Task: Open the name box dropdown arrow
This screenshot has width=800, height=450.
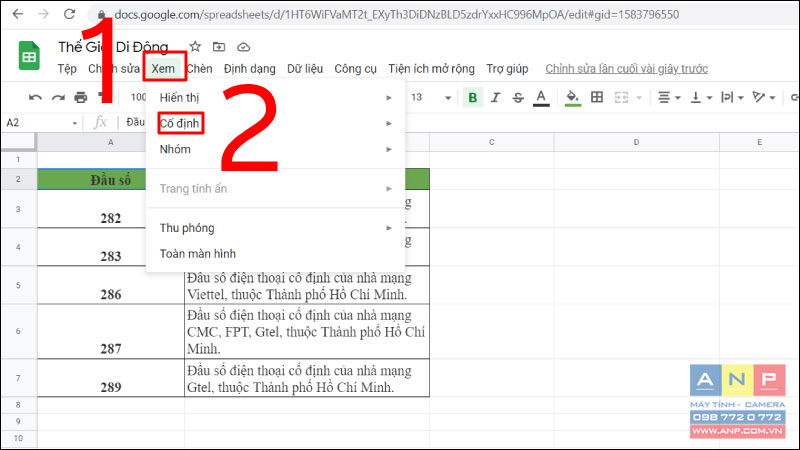Action: [74, 123]
